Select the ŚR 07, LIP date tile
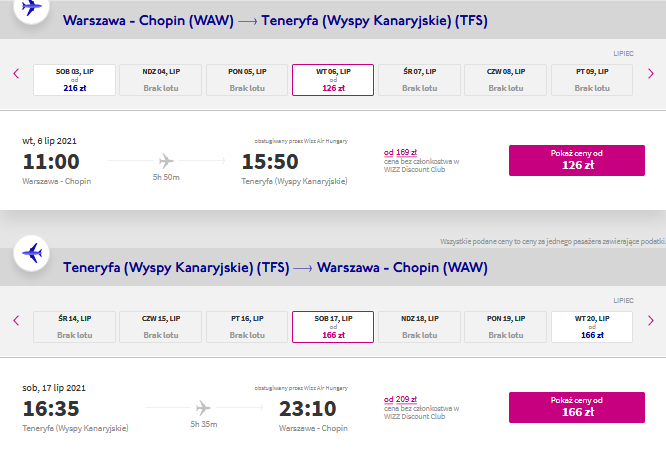The width and height of the screenshot is (666, 454). coord(419,80)
